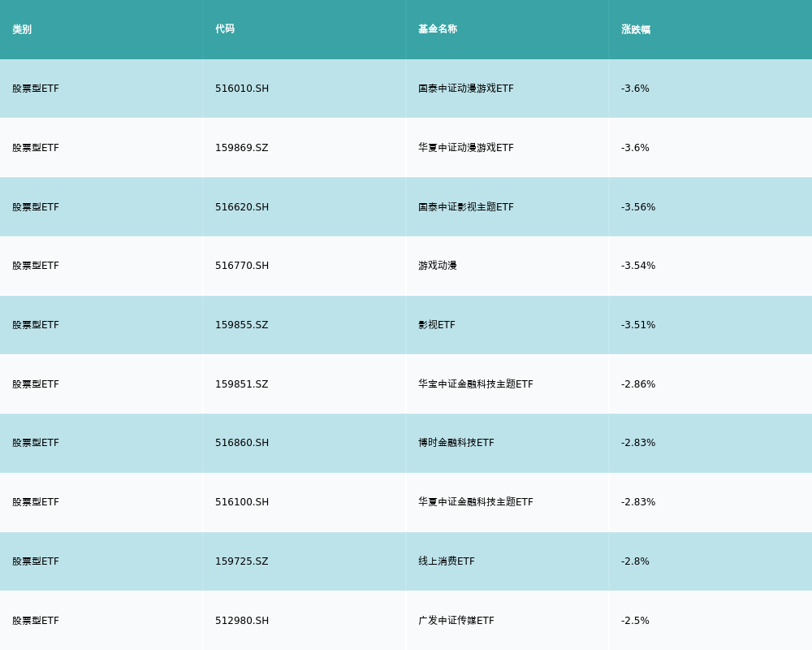Click -2.83% in the 516100.SH row
The height and width of the screenshot is (650, 812).
tap(638, 502)
